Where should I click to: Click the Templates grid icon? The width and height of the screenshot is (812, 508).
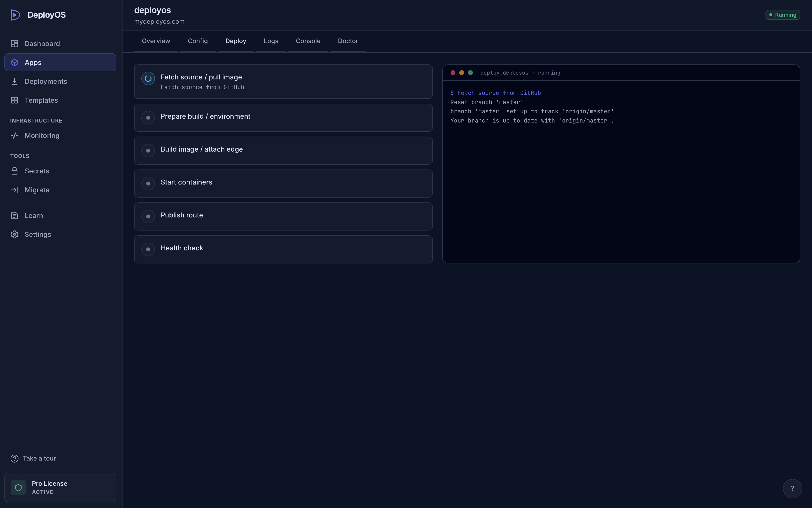tap(15, 100)
